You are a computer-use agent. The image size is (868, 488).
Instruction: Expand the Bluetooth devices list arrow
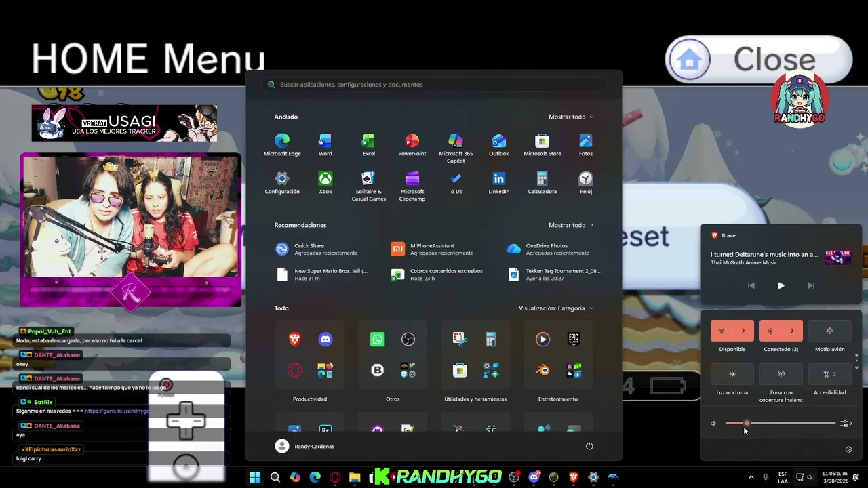tap(792, 331)
